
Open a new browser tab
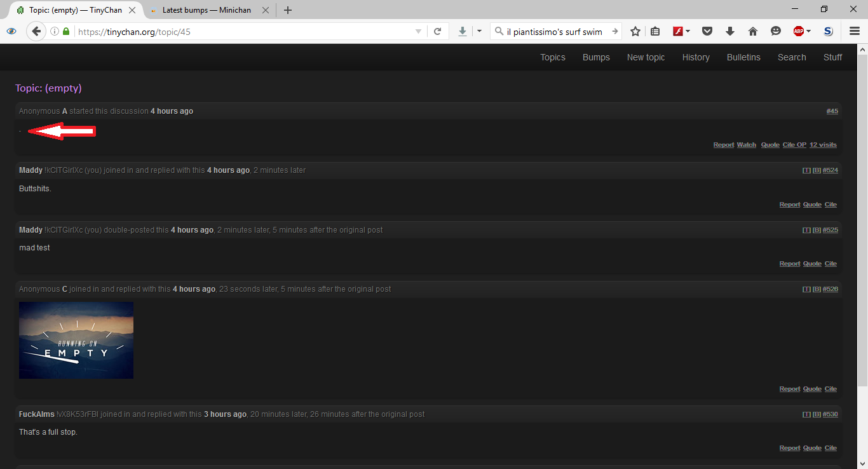288,10
